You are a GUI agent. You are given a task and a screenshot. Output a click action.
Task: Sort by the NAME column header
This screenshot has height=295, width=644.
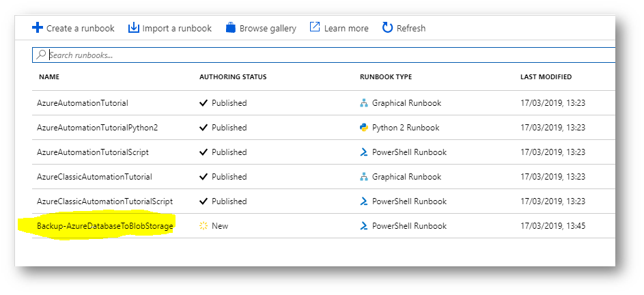49,77
